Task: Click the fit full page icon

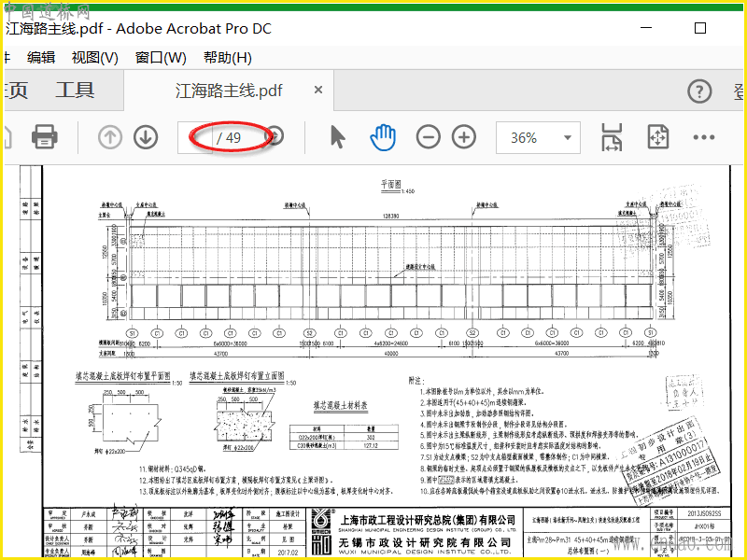Action: (658, 137)
